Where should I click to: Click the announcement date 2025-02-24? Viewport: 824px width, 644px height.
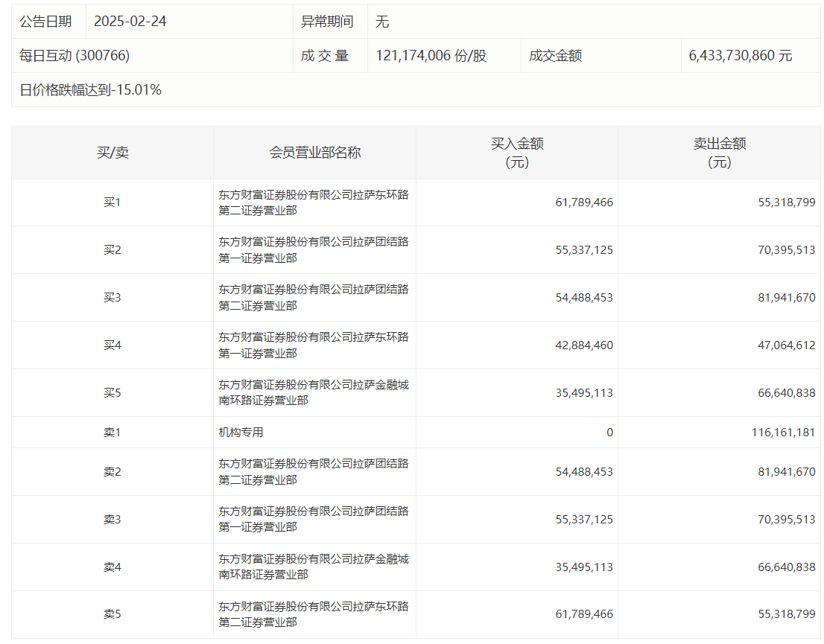130,22
